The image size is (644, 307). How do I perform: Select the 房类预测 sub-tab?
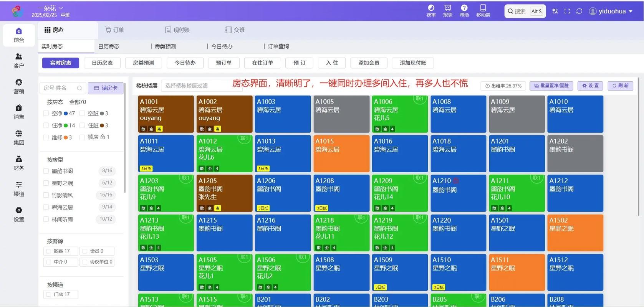[165, 46]
